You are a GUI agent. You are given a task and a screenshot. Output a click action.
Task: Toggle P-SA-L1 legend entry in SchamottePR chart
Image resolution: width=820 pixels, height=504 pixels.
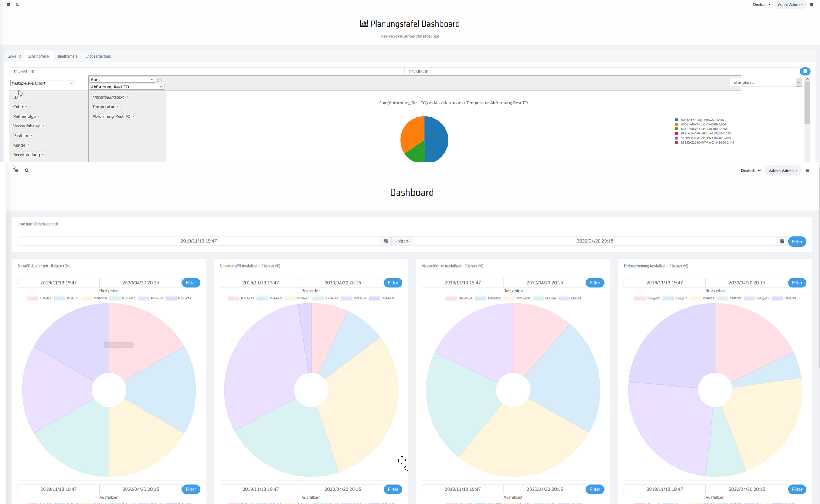pos(297,298)
